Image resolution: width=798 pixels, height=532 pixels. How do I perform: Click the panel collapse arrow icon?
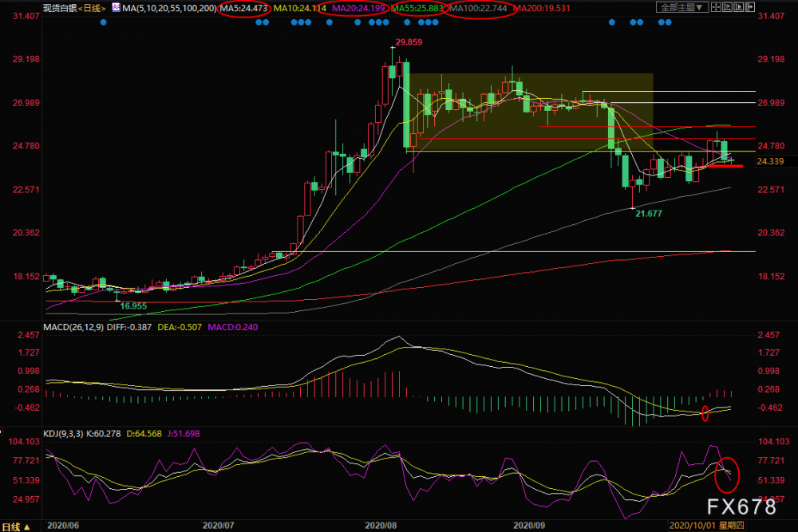[x=749, y=7]
